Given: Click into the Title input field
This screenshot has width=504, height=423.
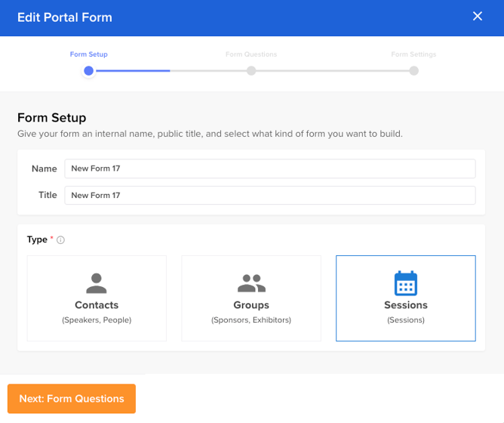Looking at the screenshot, I should (269, 195).
